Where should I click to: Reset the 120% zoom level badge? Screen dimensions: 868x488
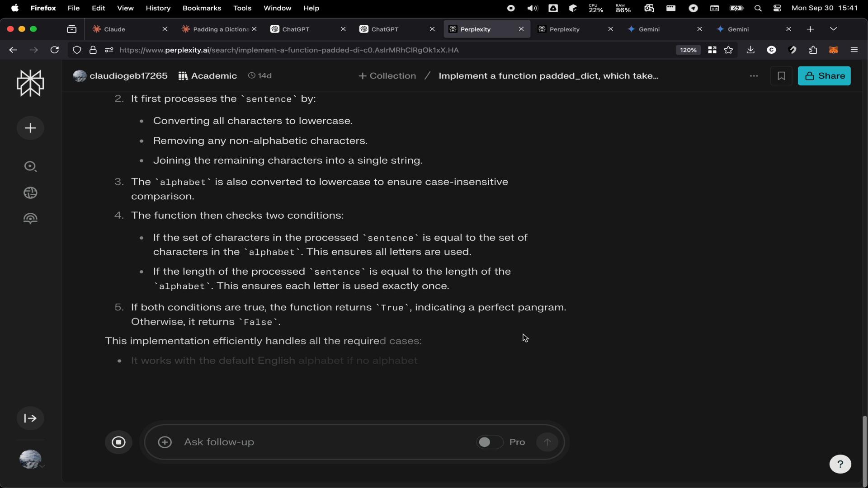[x=688, y=50]
